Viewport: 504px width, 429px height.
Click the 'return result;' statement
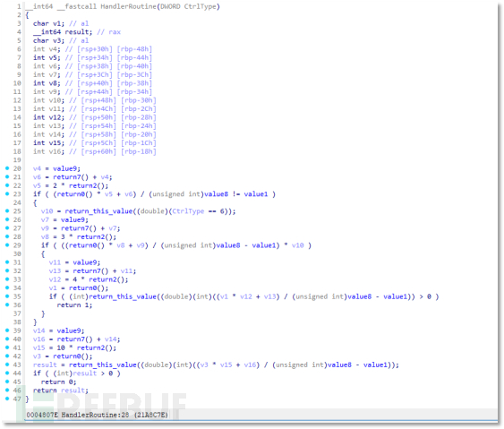coord(61,390)
